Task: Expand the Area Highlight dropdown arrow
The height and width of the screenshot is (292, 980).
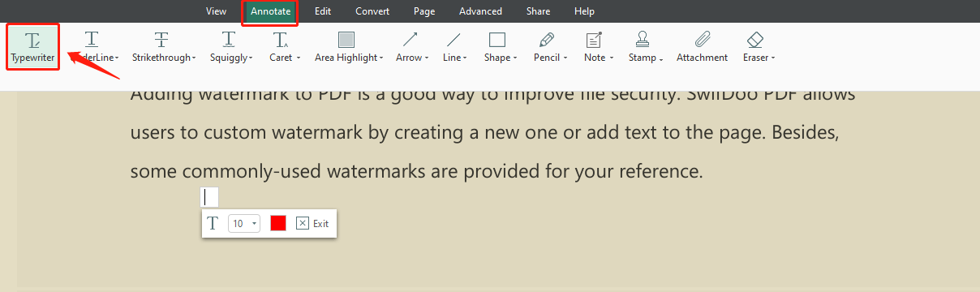Action: point(381,58)
